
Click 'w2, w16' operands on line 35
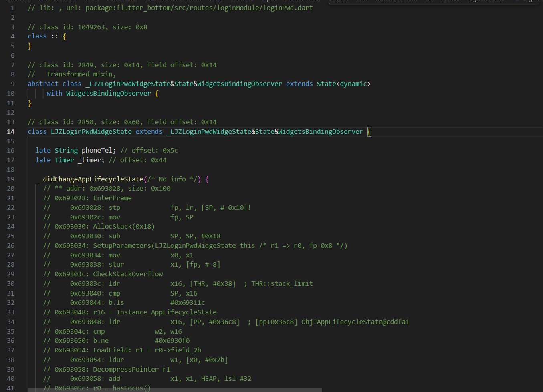tap(168, 331)
